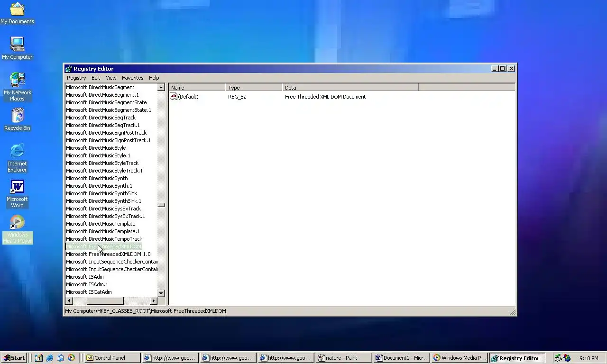Open the Help menu
The height and width of the screenshot is (364, 607).
click(154, 78)
